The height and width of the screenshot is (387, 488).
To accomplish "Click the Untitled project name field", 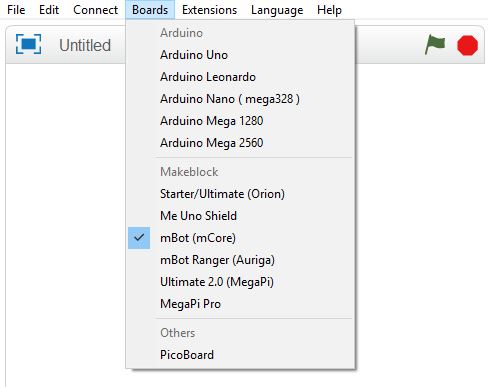I will pos(85,45).
